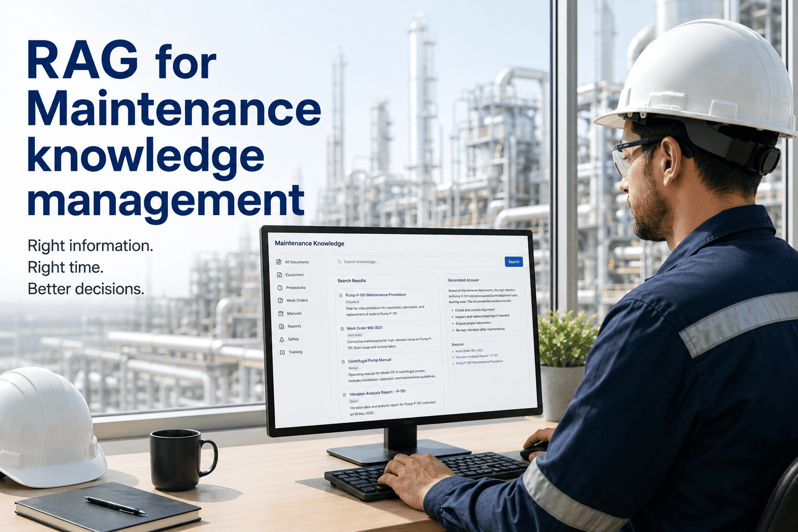This screenshot has height=532, width=798.
Task: Follow the Work Order WO-3521 source link
Action: pos(469,351)
